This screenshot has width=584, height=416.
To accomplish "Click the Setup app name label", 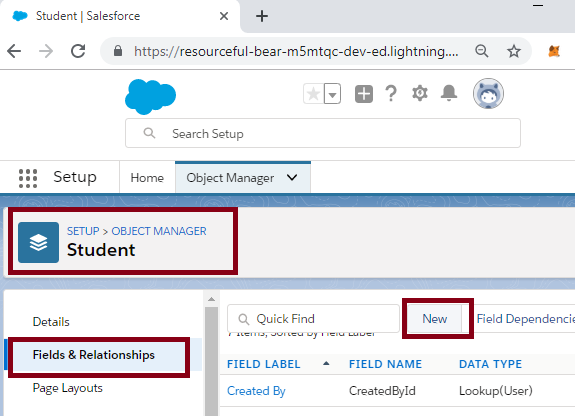I will (x=75, y=177).
